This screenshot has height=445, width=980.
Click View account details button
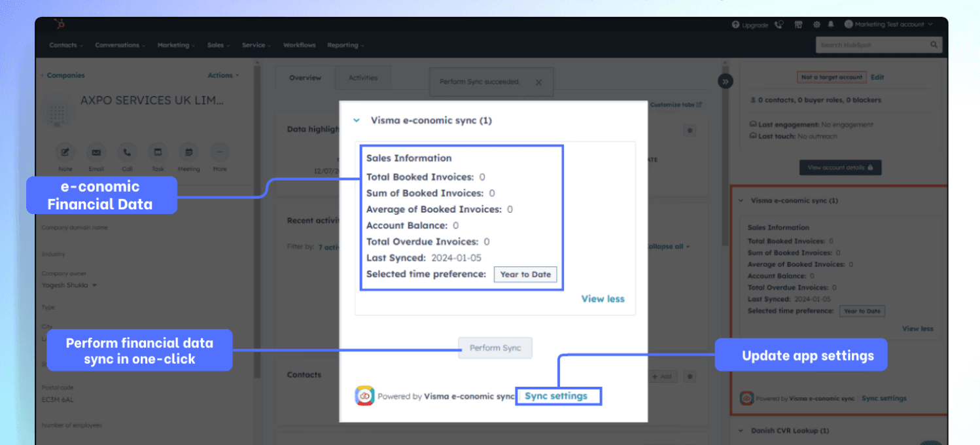[840, 168]
